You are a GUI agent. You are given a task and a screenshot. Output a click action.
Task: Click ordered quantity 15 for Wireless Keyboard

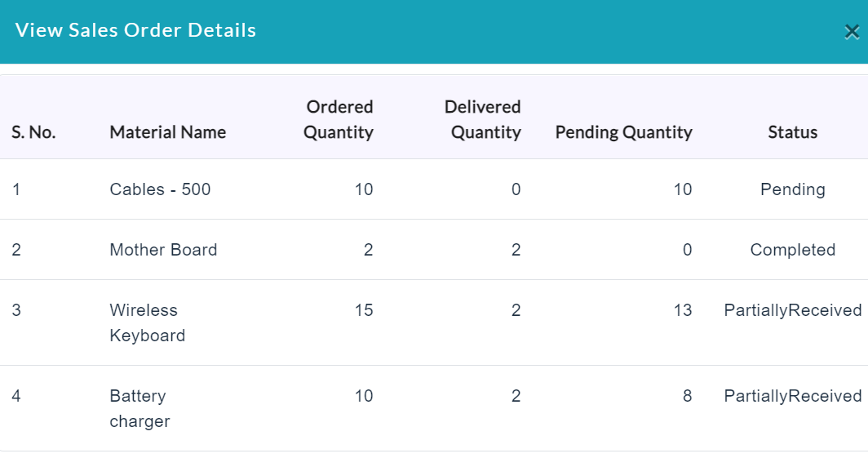click(x=364, y=310)
